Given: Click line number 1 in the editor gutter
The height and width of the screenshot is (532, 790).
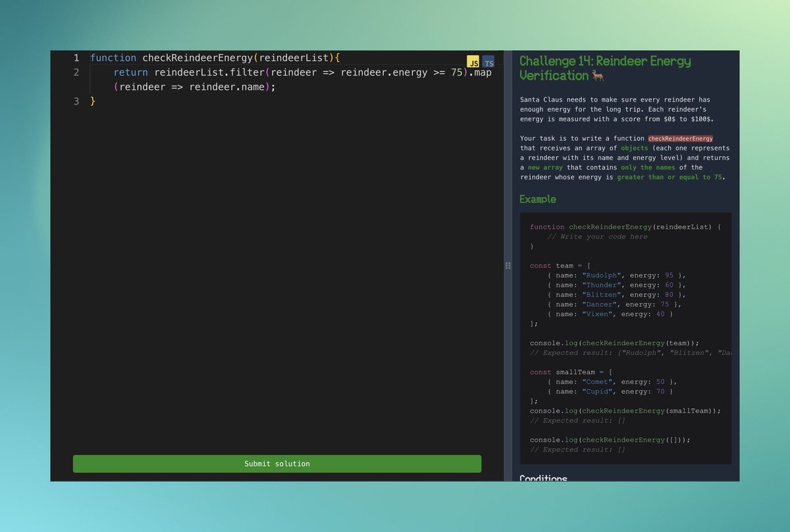Looking at the screenshot, I should point(76,58).
